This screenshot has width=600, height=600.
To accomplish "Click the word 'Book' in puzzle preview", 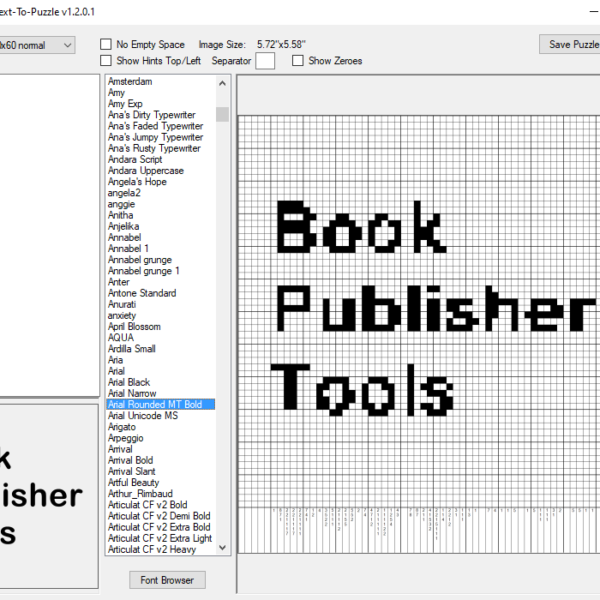I will [x=362, y=227].
